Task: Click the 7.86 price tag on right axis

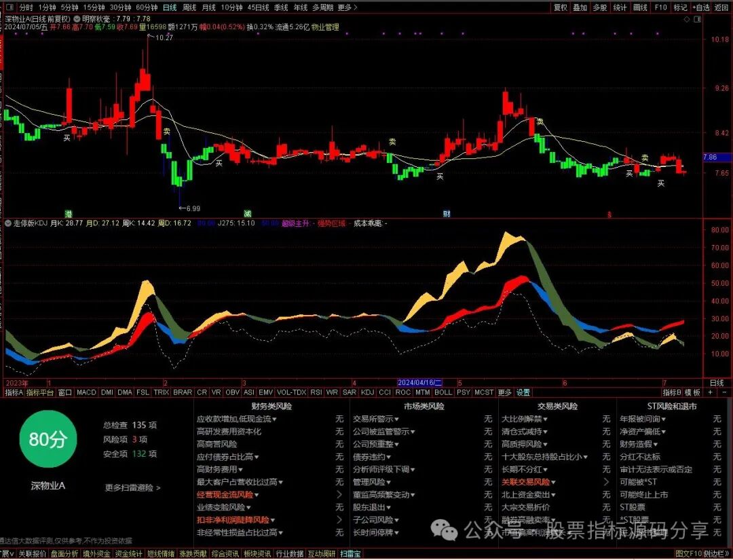Action: [x=717, y=157]
